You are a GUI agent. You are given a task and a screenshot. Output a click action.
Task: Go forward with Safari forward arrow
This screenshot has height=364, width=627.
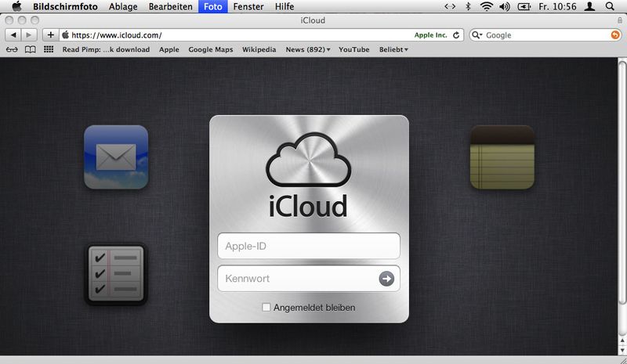tap(29, 34)
